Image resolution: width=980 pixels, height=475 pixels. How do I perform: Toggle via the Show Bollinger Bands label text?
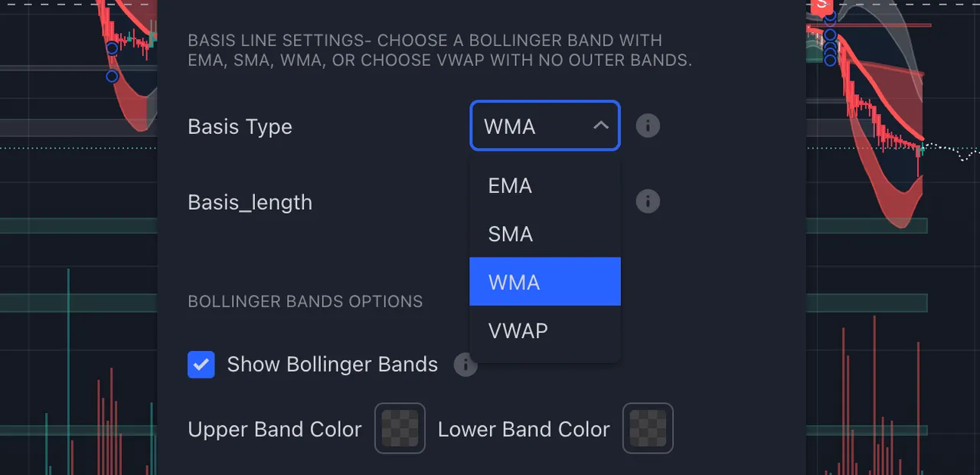332,365
